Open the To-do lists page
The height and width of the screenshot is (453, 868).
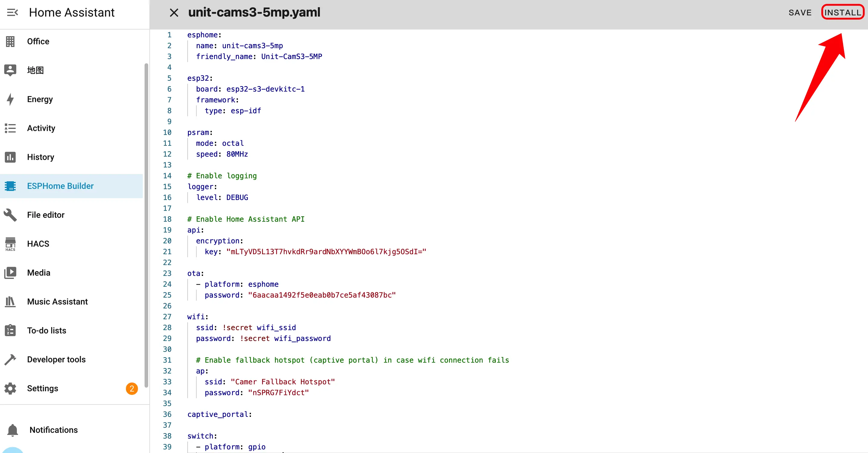[46, 331]
